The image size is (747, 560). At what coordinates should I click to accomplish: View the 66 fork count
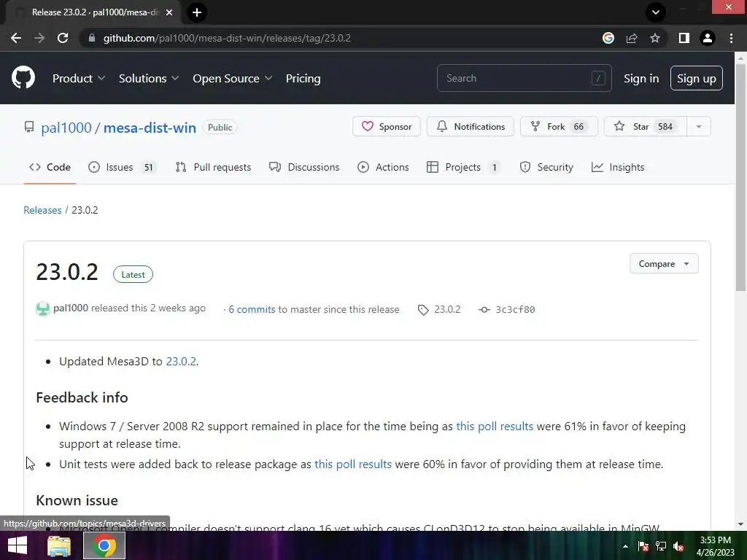pos(578,127)
